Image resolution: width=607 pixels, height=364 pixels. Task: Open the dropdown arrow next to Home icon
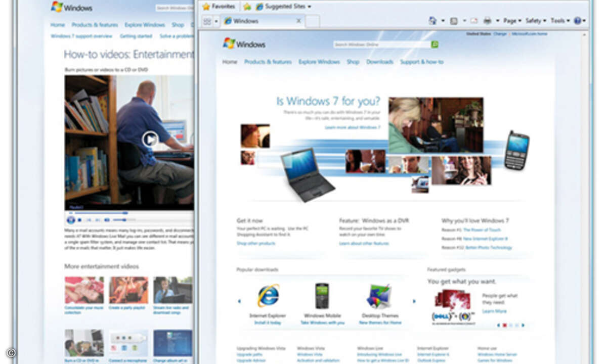pos(443,21)
